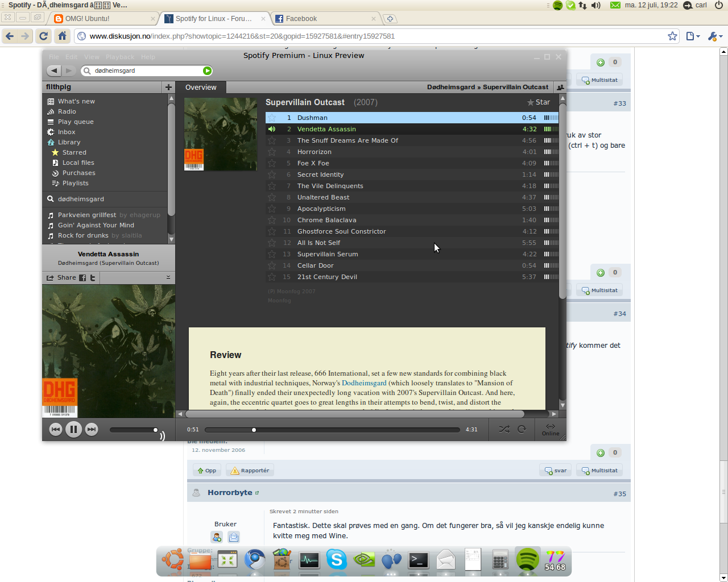This screenshot has width=728, height=582.
Task: Star the track Secret Identity
Action: (272, 174)
